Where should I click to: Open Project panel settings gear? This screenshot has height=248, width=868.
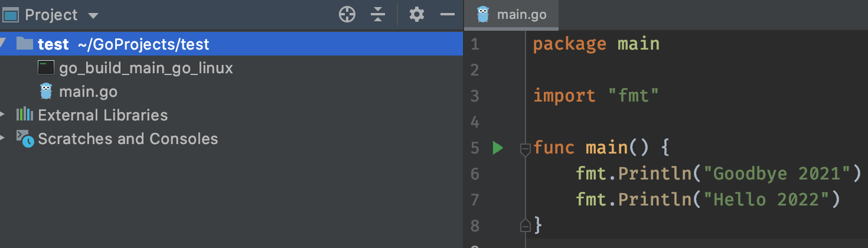coord(417,15)
